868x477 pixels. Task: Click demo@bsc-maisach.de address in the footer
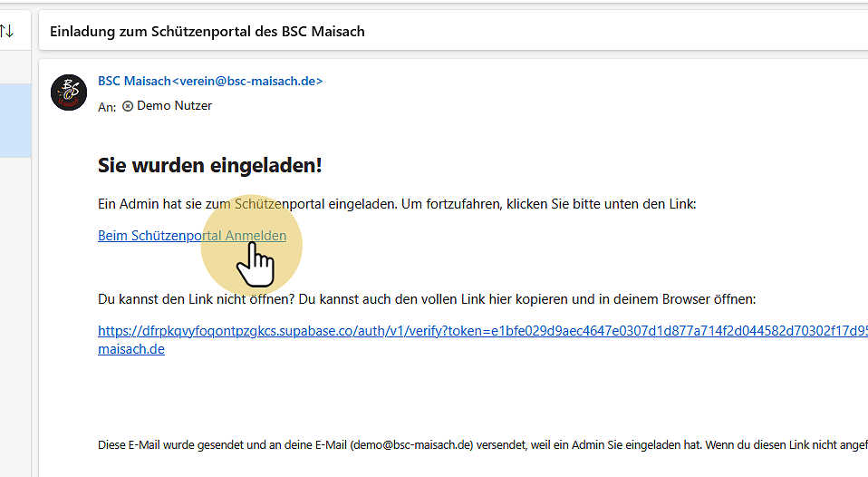[412, 444]
